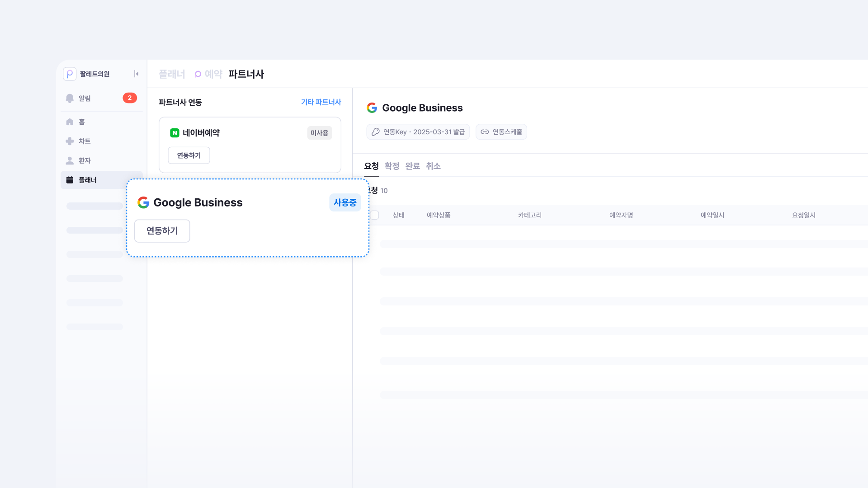Click the Palette clinic logo icon
868x488 pixels.
70,74
